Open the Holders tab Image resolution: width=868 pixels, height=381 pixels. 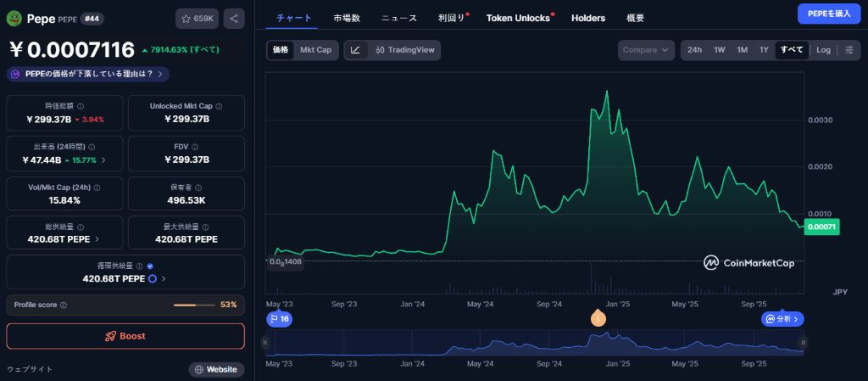(x=588, y=19)
